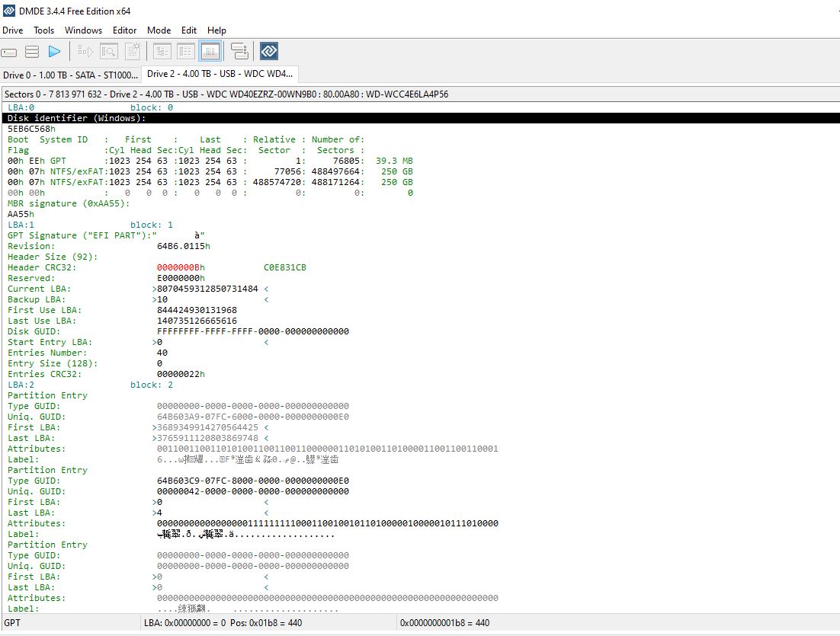Click computed CRC value C0E831CB
The image size is (840, 636).
click(285, 267)
